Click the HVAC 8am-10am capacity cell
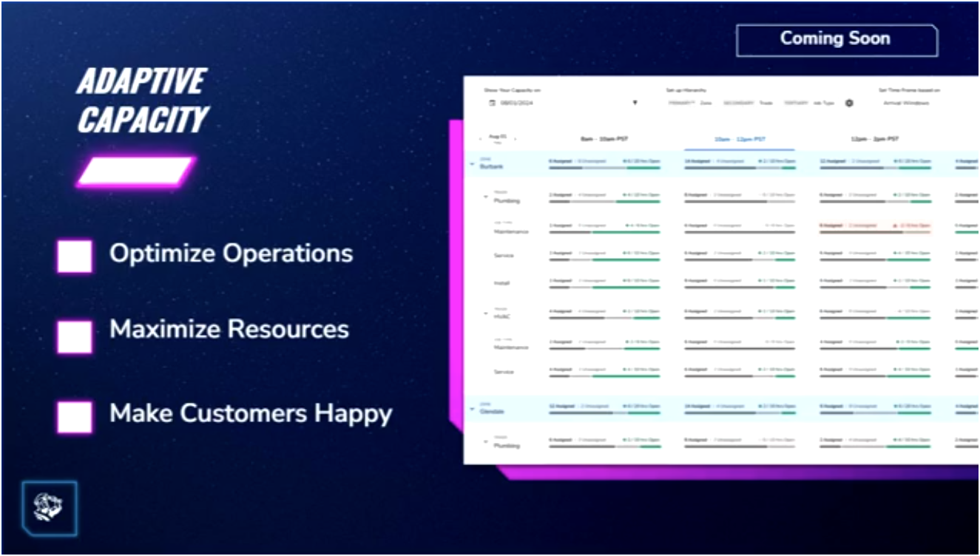This screenshot has width=980, height=556. pyautogui.click(x=604, y=313)
